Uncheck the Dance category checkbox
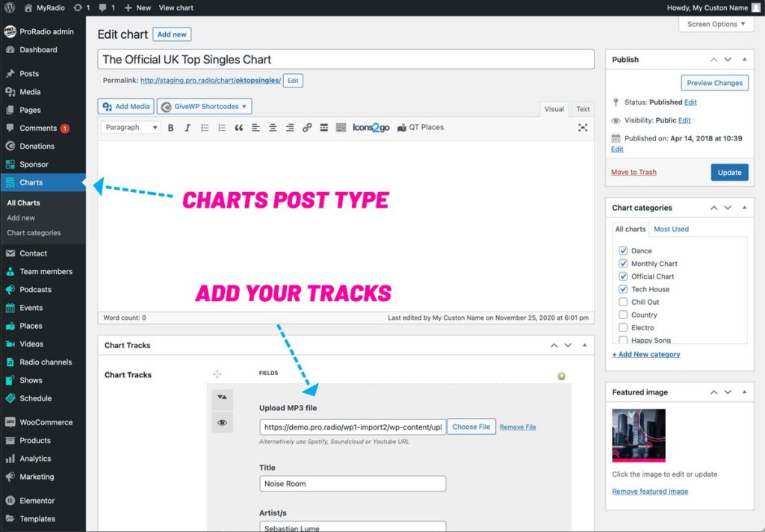This screenshot has height=532, width=765. [623, 251]
